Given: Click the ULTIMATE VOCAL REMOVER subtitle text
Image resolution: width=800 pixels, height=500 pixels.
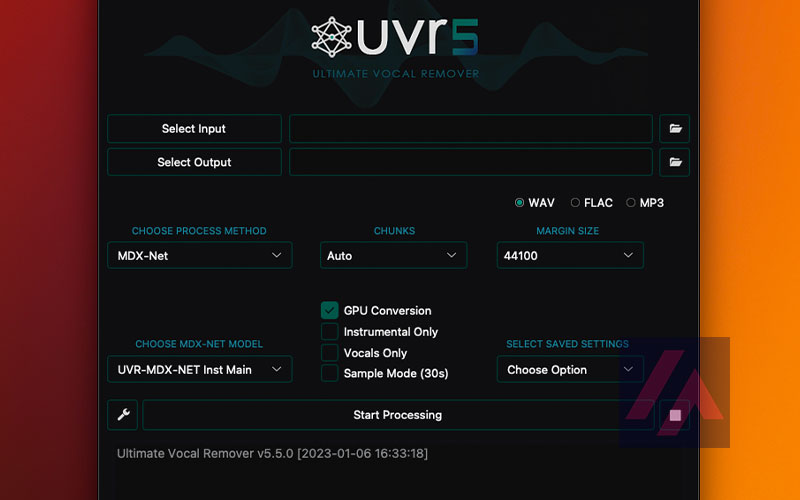Looking at the screenshot, I should pos(396,74).
